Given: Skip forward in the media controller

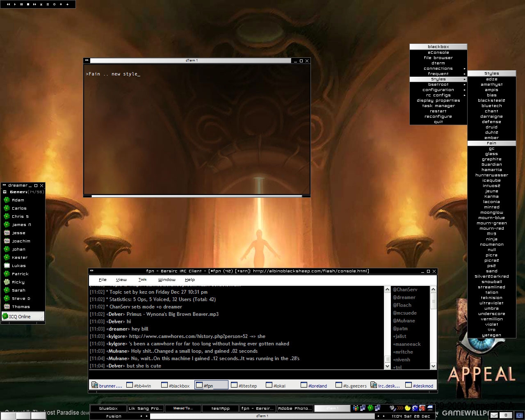Looking at the screenshot, I should pos(34,4).
